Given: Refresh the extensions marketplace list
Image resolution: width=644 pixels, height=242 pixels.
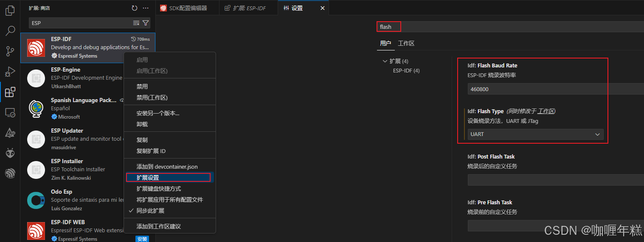Looking at the screenshot, I should (x=135, y=8).
